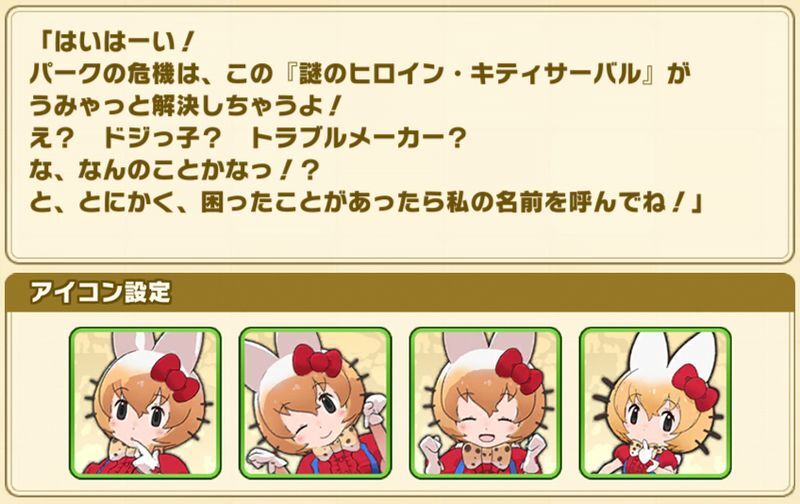Click the アイコン設定 section header
Image resolution: width=800 pixels, height=504 pixels.
coord(100,292)
